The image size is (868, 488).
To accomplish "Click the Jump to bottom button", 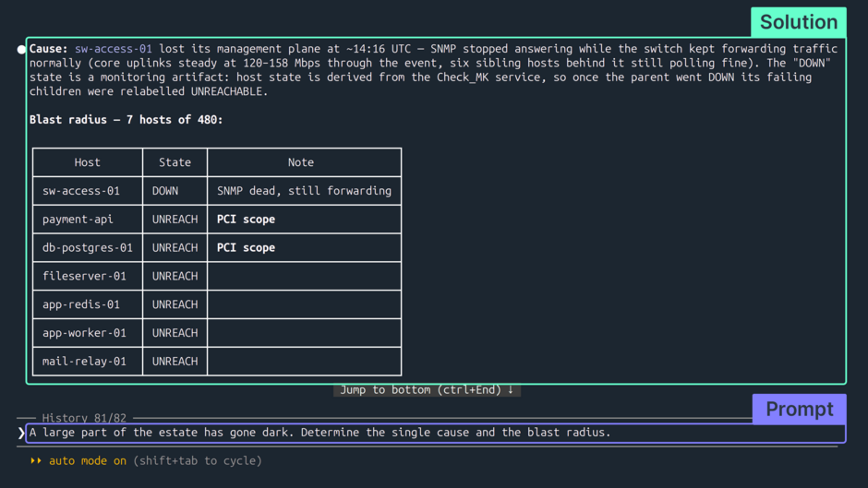I will [427, 390].
